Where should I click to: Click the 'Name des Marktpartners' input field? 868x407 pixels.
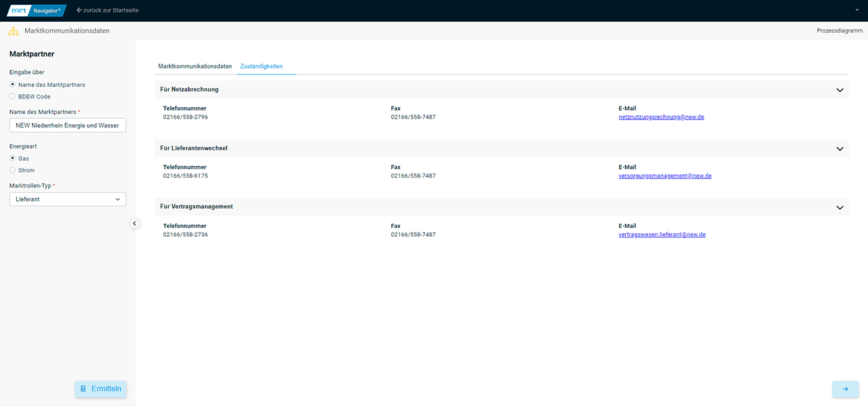point(68,125)
